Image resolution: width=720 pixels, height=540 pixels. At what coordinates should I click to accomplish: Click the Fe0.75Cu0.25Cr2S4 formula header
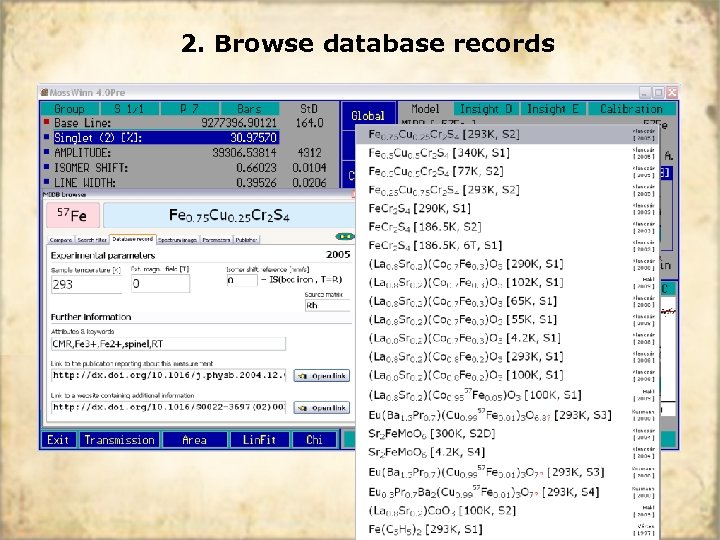[229, 215]
